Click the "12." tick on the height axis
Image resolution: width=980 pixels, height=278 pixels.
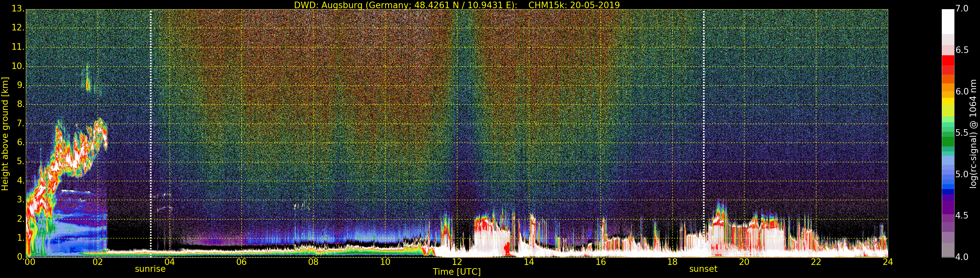pyautogui.click(x=19, y=28)
